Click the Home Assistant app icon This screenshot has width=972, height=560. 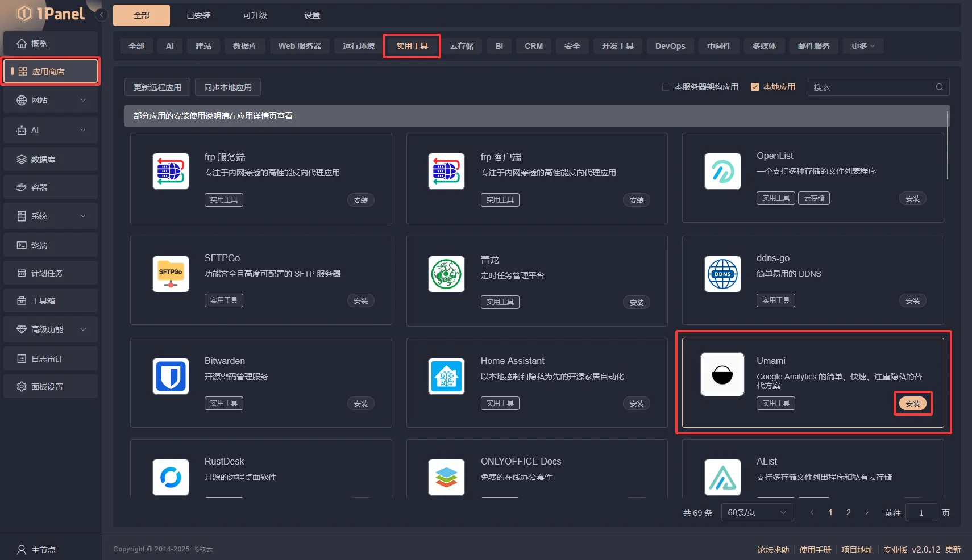pyautogui.click(x=446, y=376)
